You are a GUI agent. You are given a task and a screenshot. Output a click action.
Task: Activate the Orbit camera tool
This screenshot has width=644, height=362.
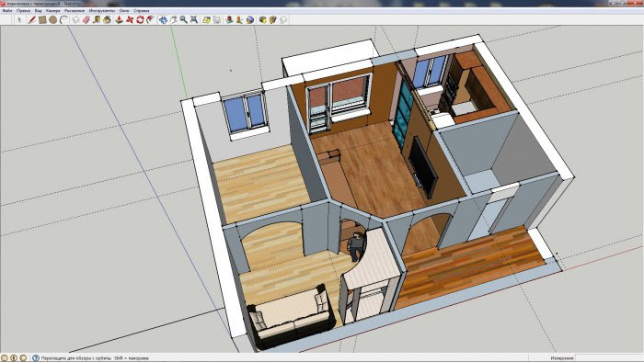pyautogui.click(x=163, y=19)
